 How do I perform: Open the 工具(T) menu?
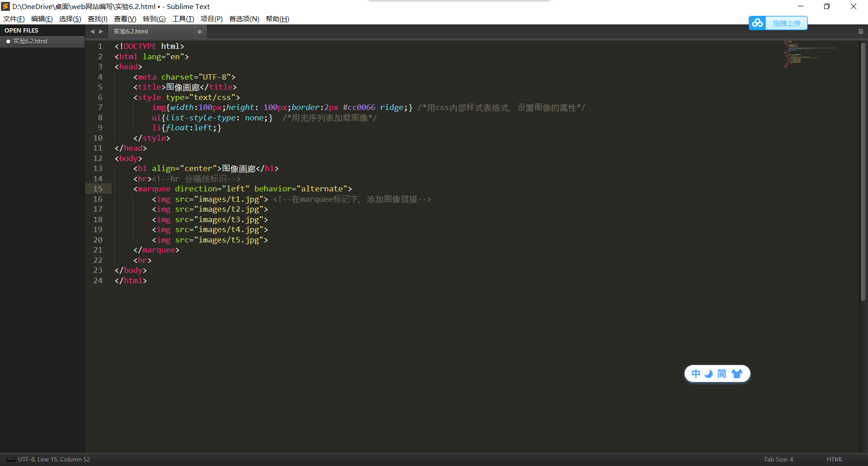click(183, 19)
